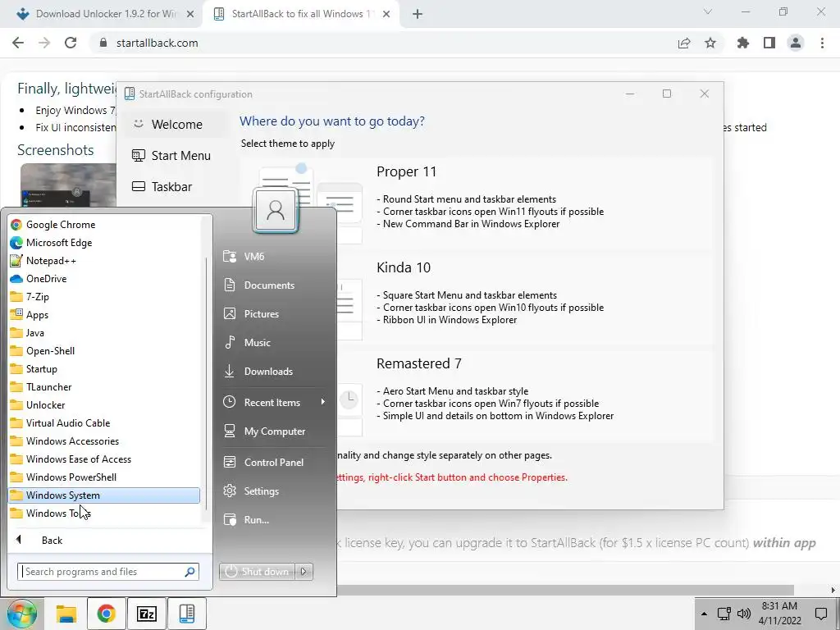
Task: Expand the TLauncher folder
Action: 104,387
